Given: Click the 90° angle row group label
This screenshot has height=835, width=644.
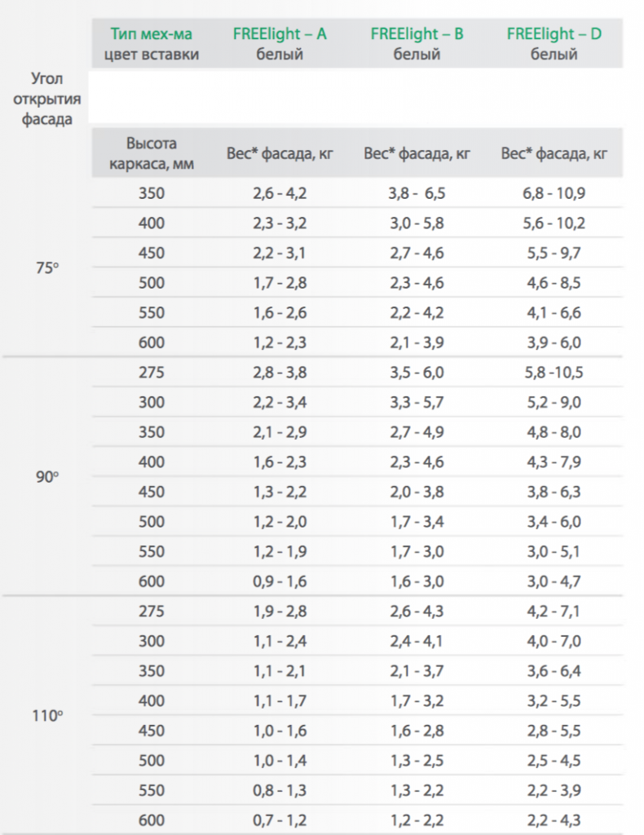Looking at the screenshot, I should tap(46, 476).
